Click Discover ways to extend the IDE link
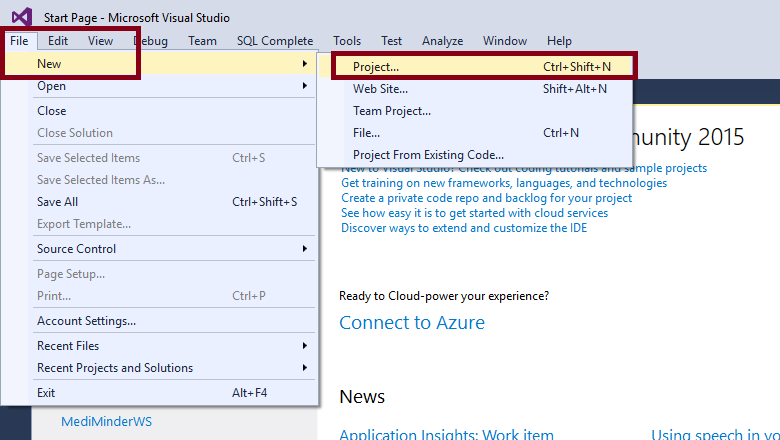Image resolution: width=780 pixels, height=440 pixels. coord(464,228)
